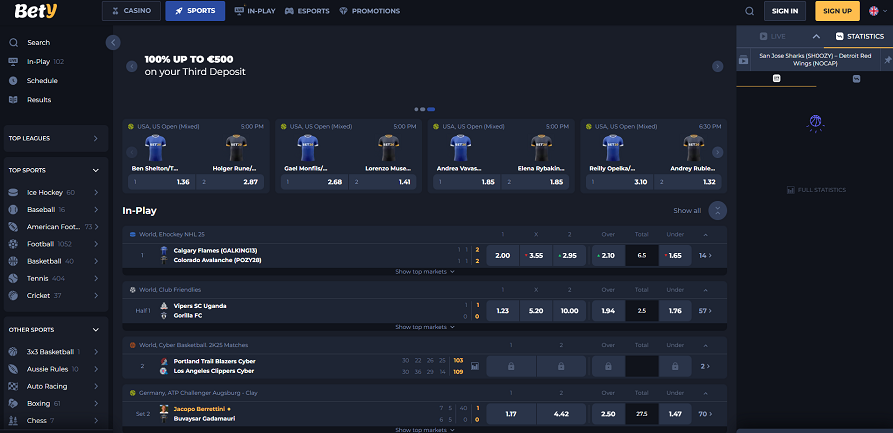Switch to the Statistics tab
Image resolution: width=893 pixels, height=433 pixels.
click(860, 36)
